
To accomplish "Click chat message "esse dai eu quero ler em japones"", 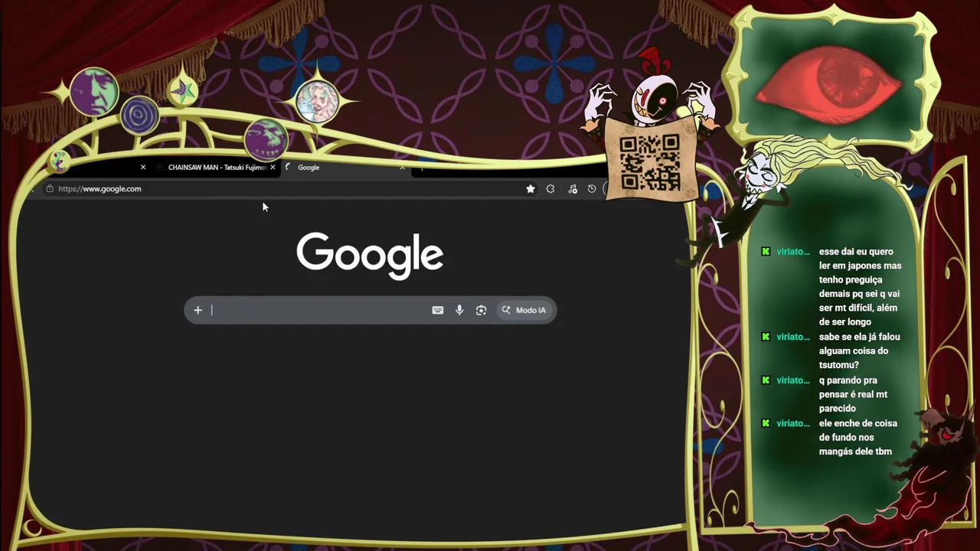I will pyautogui.click(x=860, y=287).
